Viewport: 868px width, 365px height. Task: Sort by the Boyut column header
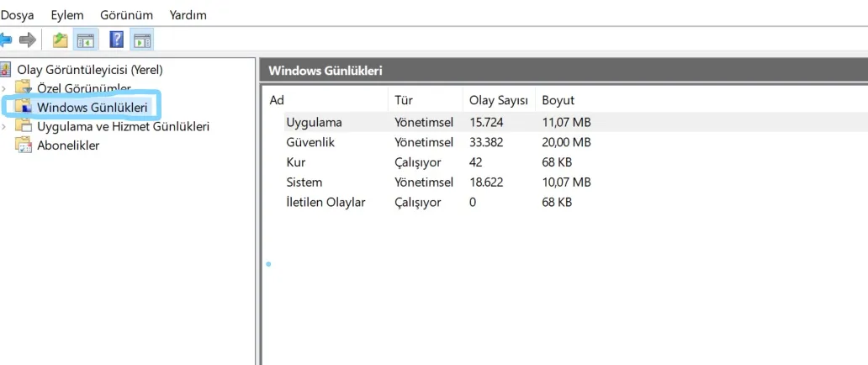click(558, 100)
